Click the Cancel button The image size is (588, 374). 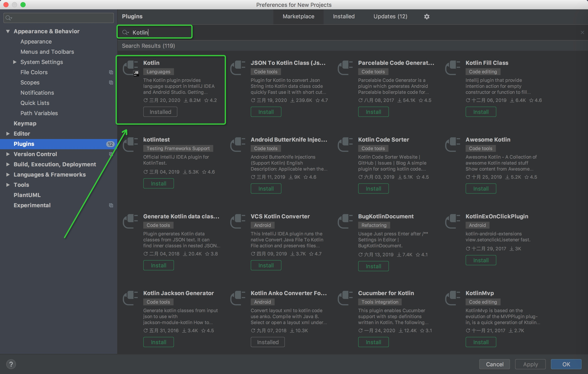[494, 364]
